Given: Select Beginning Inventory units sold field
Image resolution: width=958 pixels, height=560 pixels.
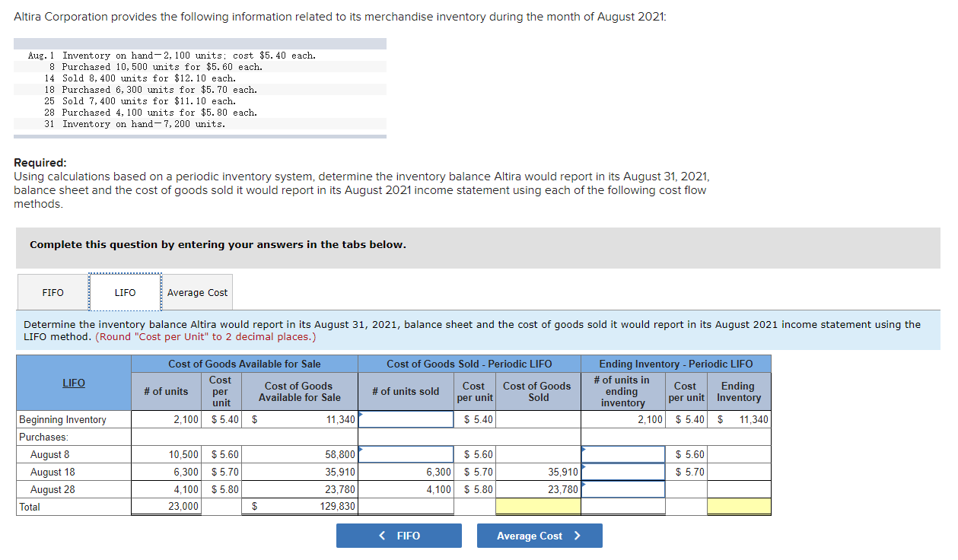Looking at the screenshot, I should click(405, 420).
